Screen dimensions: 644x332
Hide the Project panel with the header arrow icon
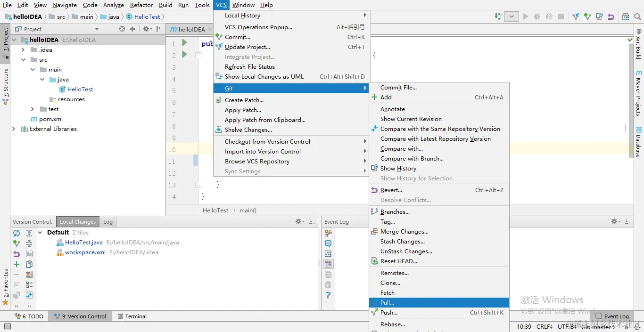[x=159, y=29]
